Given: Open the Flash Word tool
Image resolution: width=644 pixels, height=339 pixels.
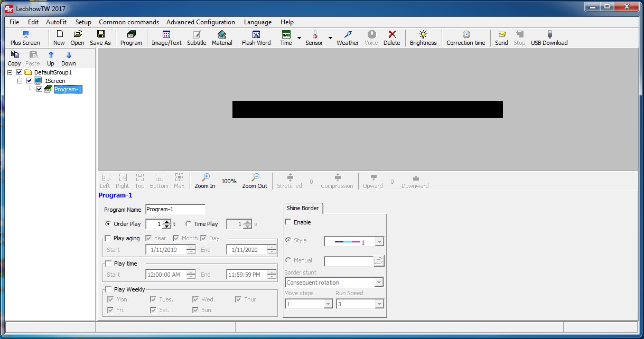Looking at the screenshot, I should [256, 38].
